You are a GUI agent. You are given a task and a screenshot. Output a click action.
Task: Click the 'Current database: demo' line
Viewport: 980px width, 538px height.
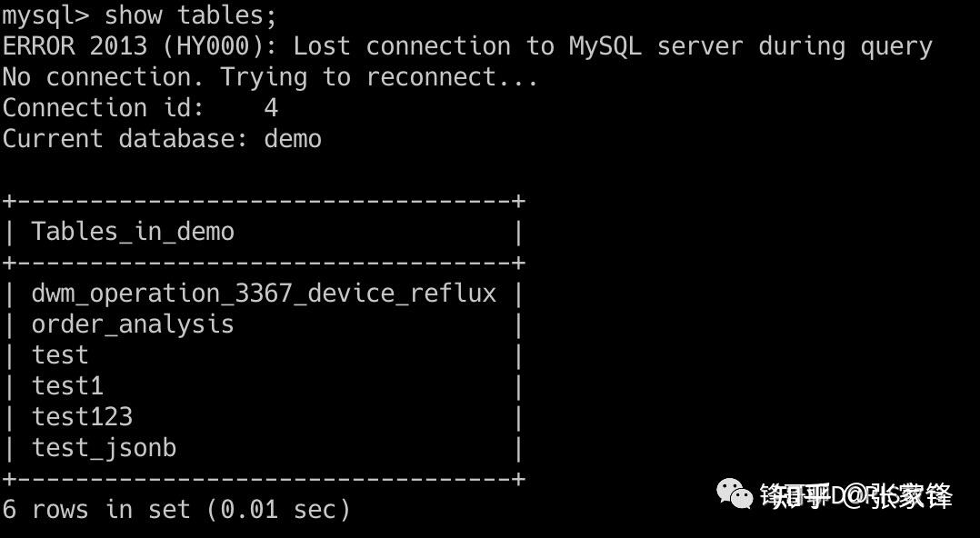(162, 139)
